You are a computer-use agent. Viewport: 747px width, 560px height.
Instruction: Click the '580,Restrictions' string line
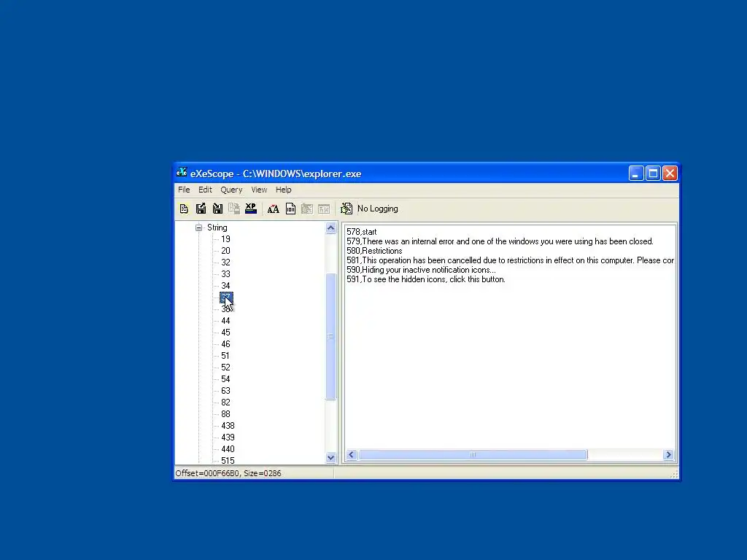point(374,251)
